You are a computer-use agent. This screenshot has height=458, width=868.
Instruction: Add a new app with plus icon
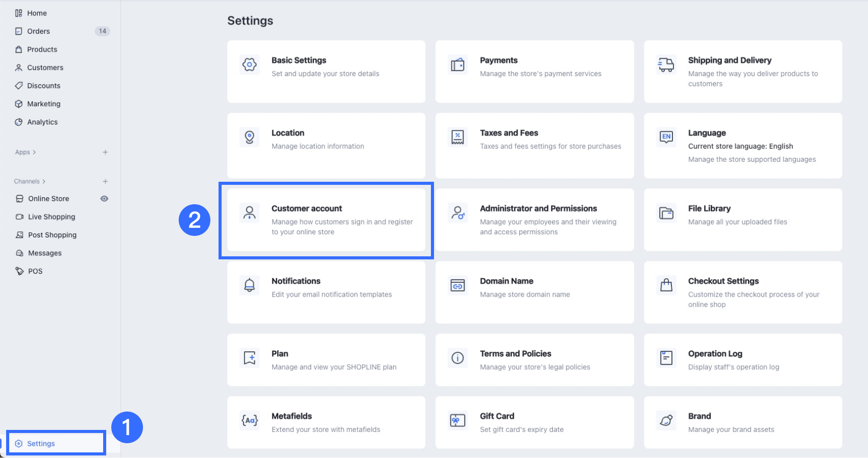point(105,152)
